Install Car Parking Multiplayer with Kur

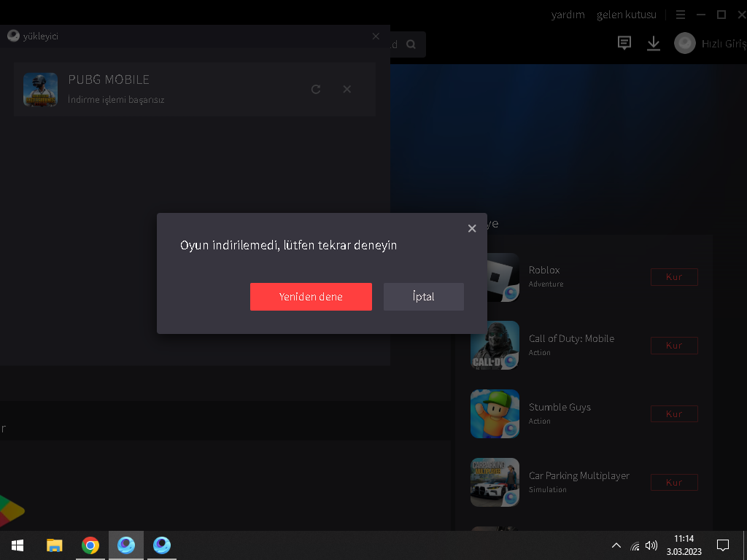tap(674, 483)
